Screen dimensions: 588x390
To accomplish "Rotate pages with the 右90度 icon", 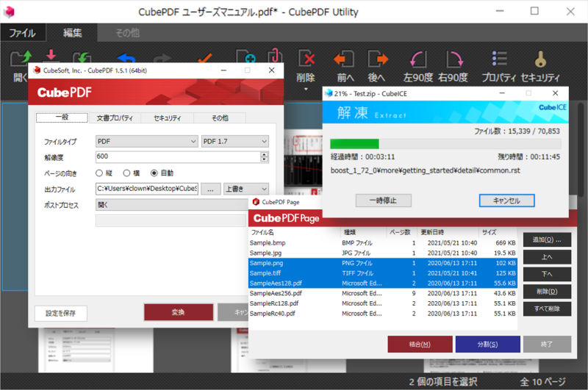I will (453, 59).
